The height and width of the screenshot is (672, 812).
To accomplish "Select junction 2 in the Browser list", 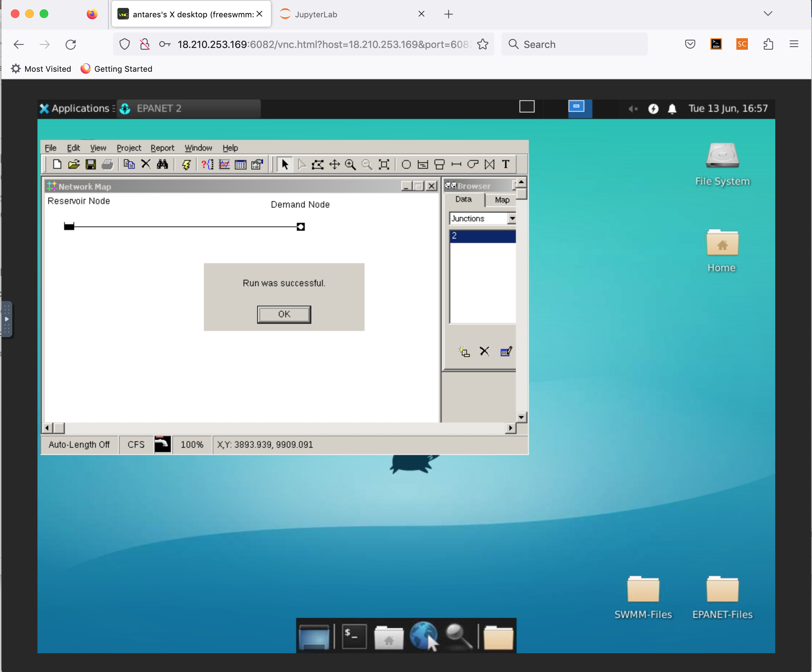I will [x=483, y=236].
